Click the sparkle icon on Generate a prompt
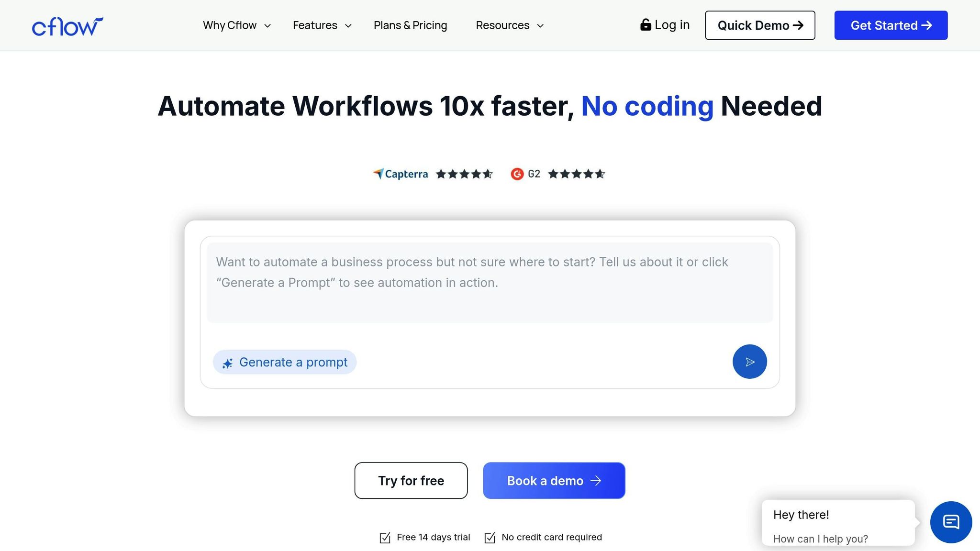Image resolution: width=980 pixels, height=551 pixels. tap(227, 363)
